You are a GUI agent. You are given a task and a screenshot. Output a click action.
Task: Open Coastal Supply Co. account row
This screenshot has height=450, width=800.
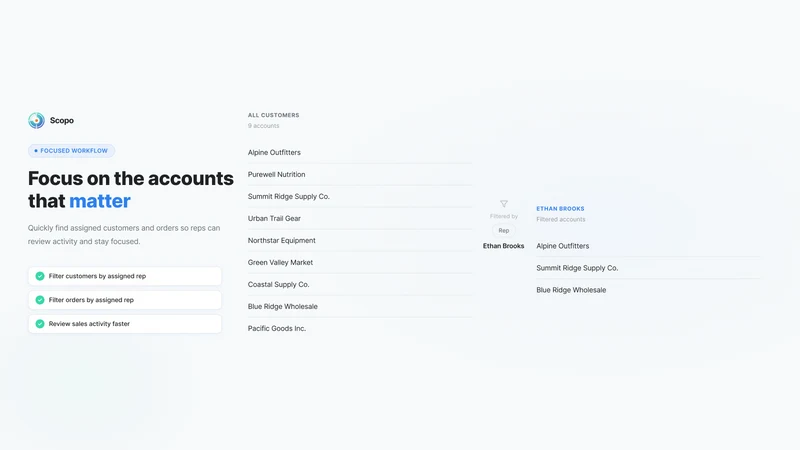pos(360,284)
